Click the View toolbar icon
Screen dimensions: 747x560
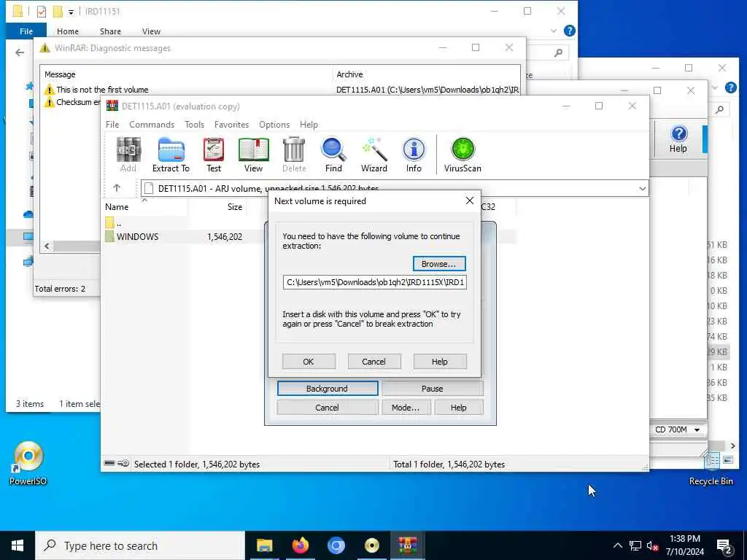[253, 155]
